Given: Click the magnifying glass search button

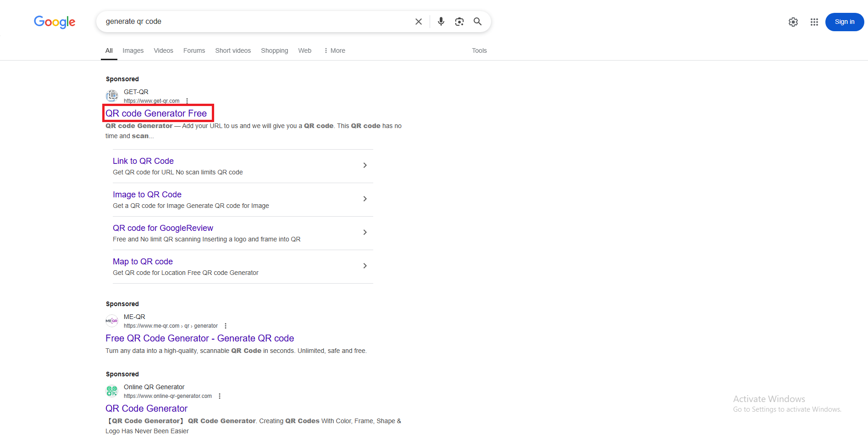Looking at the screenshot, I should pos(477,22).
